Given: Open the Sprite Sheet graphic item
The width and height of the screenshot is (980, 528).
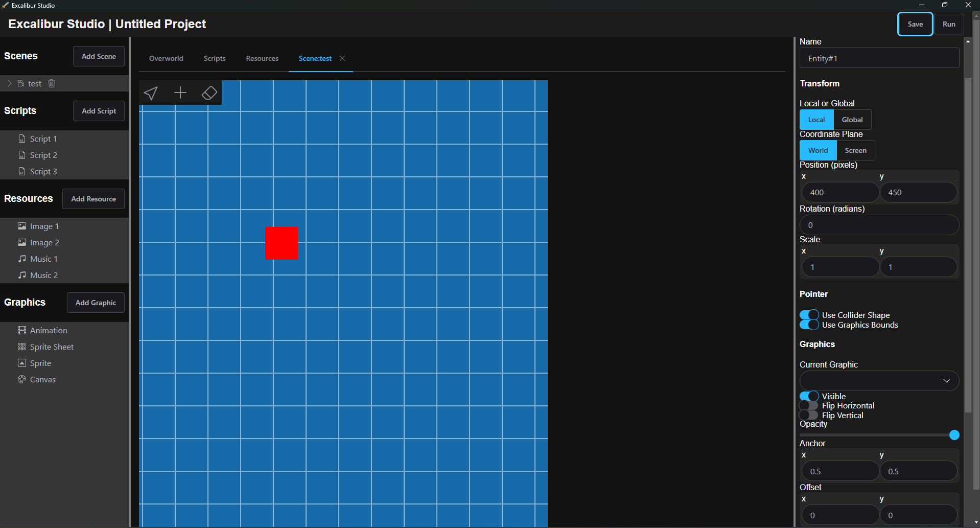Looking at the screenshot, I should point(51,347).
